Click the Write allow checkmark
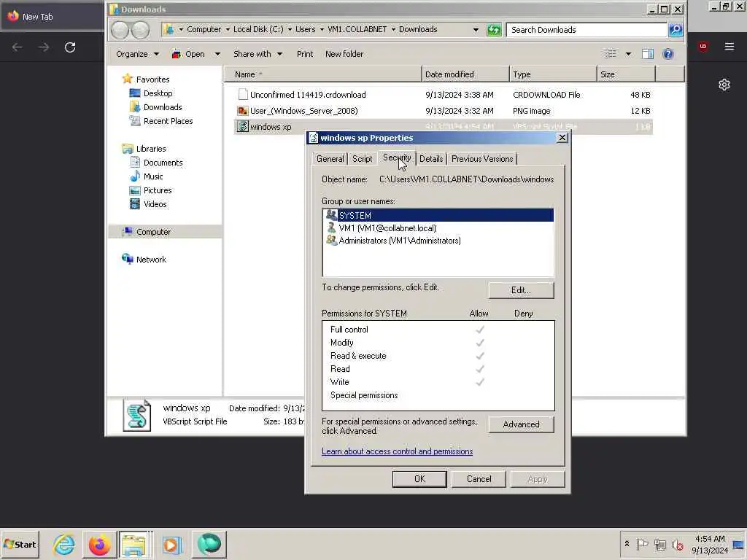This screenshot has width=747, height=560. (x=480, y=382)
